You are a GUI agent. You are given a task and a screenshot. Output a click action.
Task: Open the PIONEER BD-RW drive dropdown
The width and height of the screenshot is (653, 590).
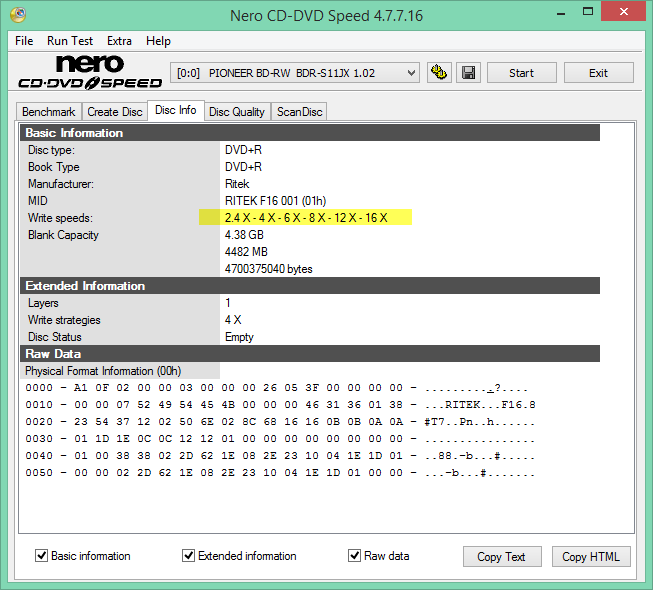click(x=294, y=73)
